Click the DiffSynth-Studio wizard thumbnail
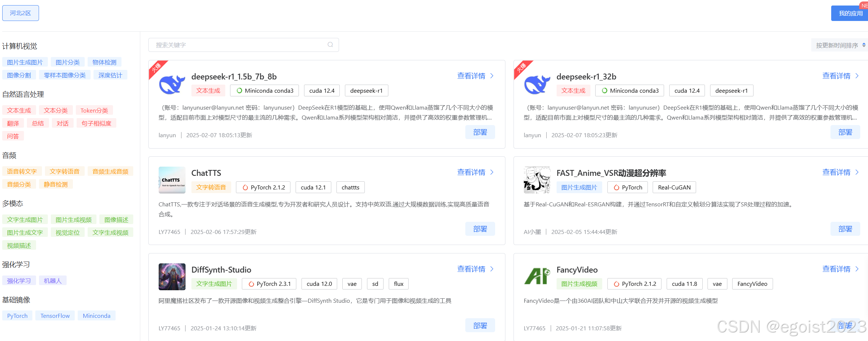 172,277
